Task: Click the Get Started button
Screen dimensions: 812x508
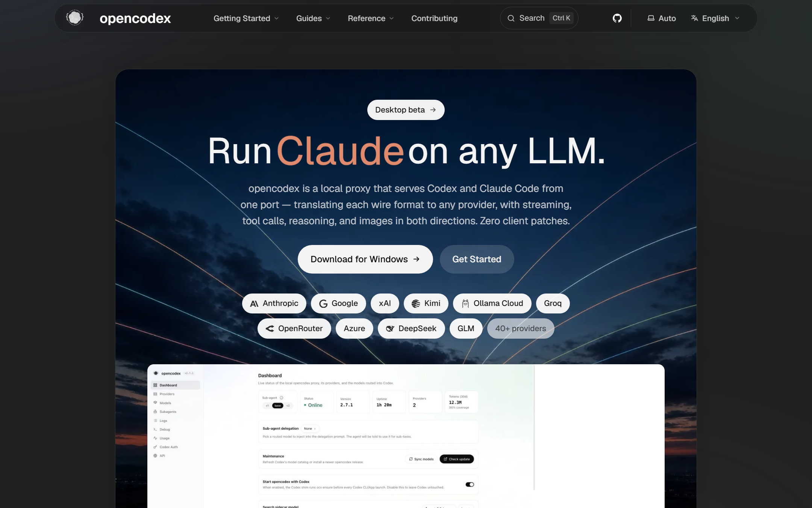Action: click(477, 259)
